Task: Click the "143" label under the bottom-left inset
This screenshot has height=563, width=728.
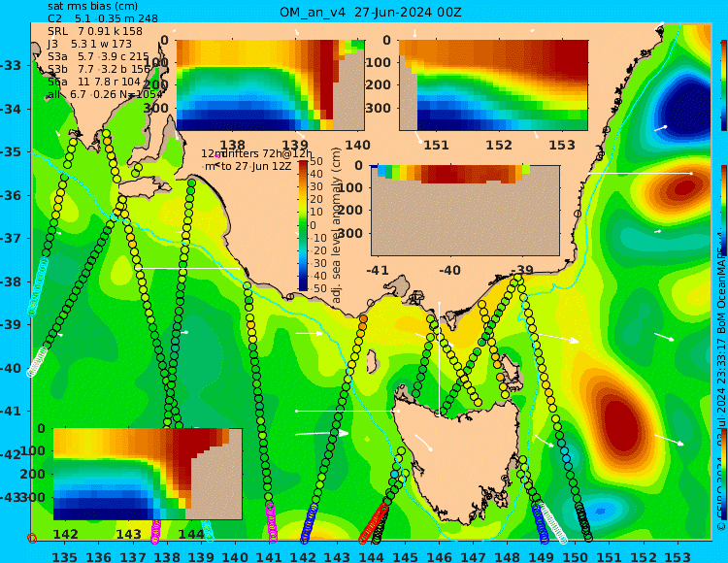Action: 128,534
